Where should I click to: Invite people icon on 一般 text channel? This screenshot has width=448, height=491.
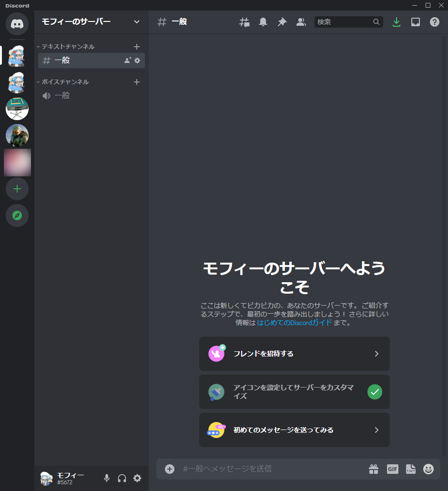(128, 61)
